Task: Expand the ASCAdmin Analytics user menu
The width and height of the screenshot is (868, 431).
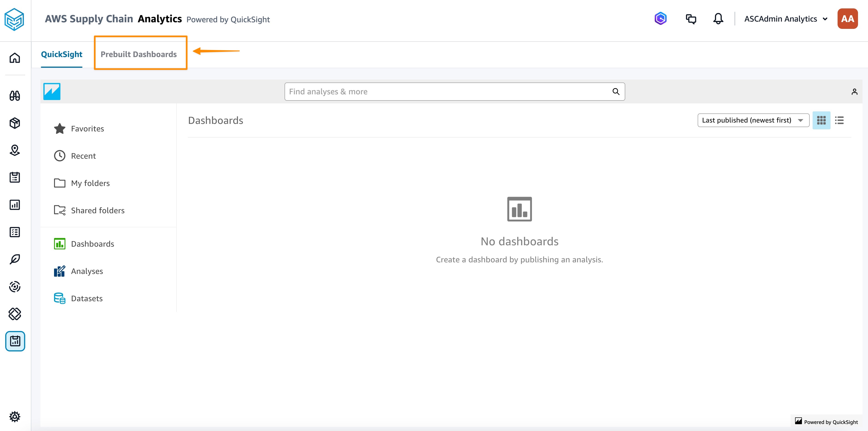Action: 786,19
